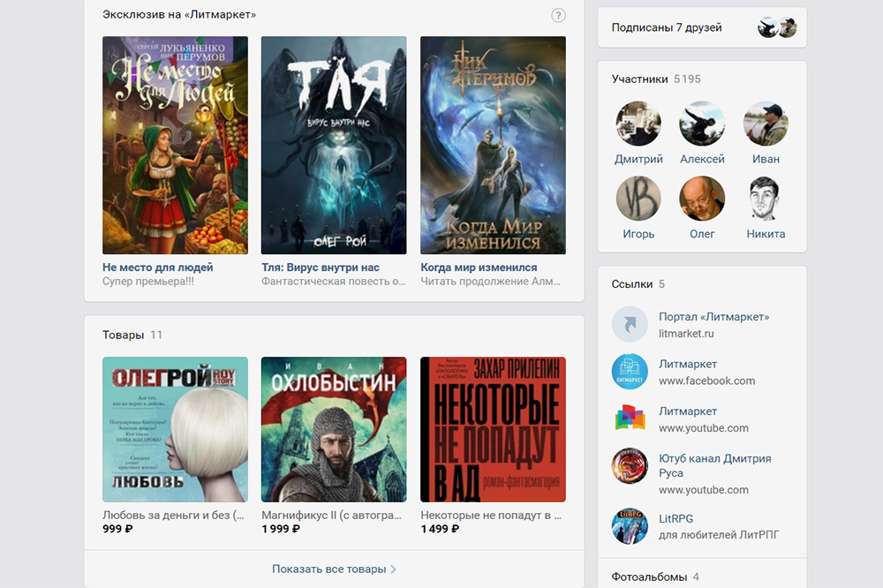Open the Олег Рой Любовь product image

[175, 429]
